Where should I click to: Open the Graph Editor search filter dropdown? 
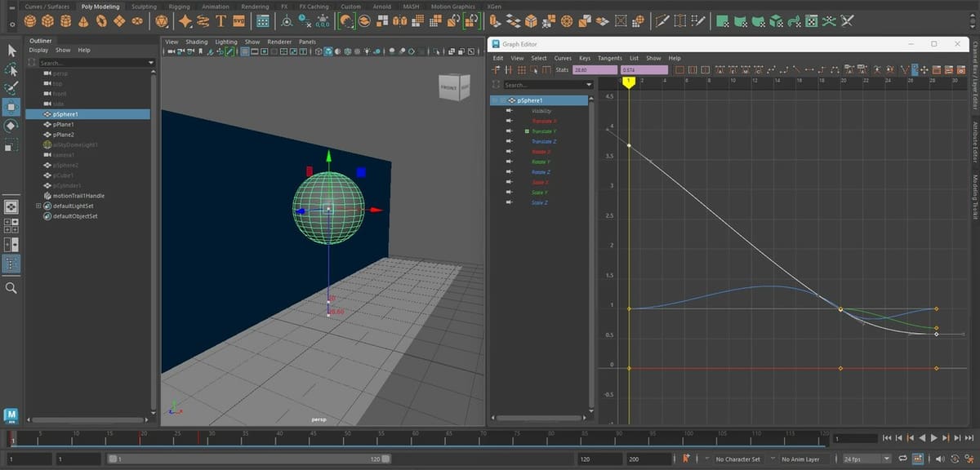tap(590, 85)
